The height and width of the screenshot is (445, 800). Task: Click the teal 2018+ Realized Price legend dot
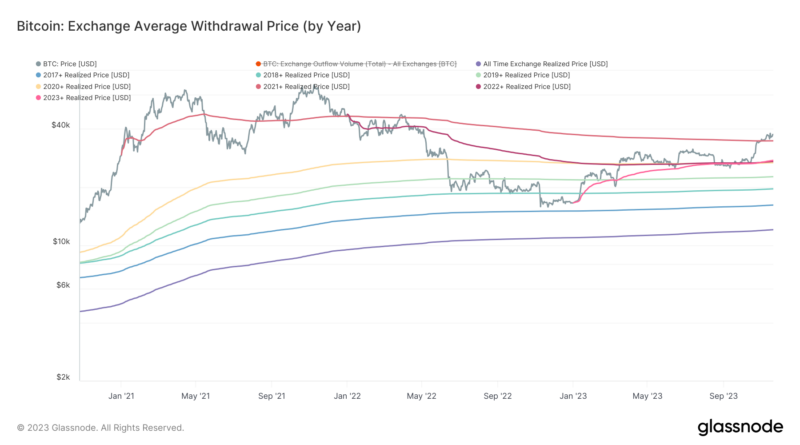259,75
